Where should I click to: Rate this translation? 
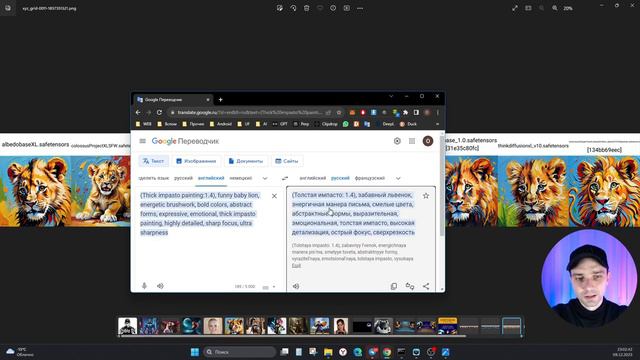point(410,286)
